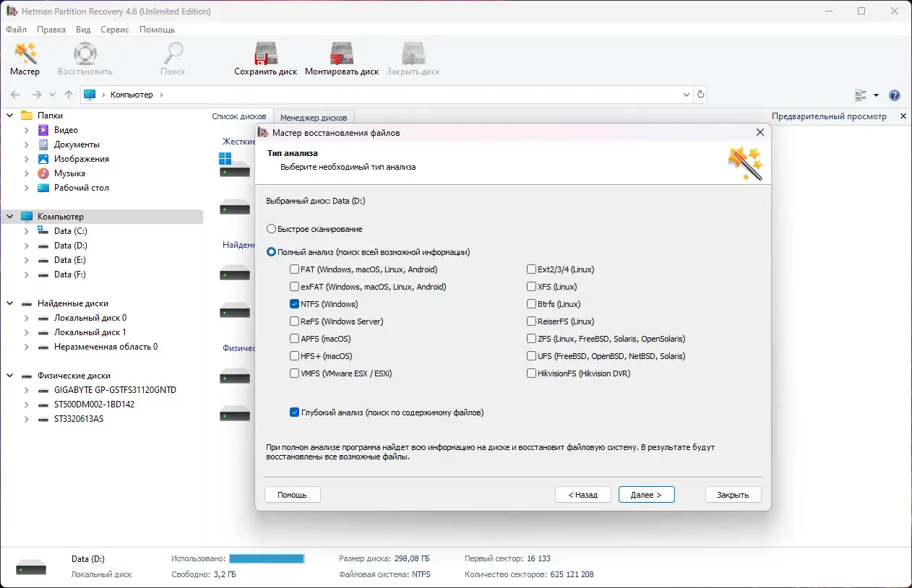Launch the Мастер wizard toolbar icon

pos(25,54)
